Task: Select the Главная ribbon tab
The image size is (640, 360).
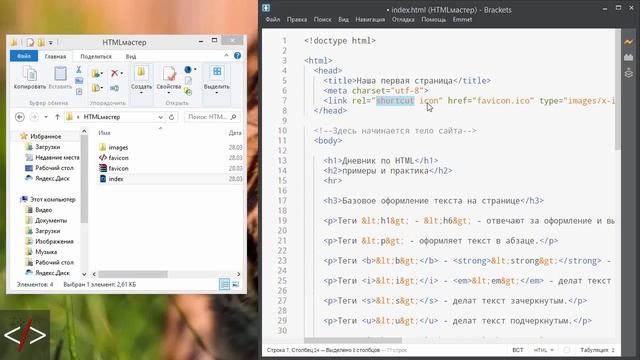Action: tap(55, 56)
